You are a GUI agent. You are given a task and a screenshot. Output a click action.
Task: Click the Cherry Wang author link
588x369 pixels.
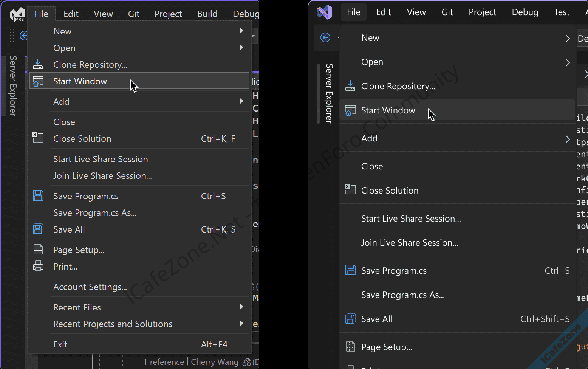click(x=214, y=362)
